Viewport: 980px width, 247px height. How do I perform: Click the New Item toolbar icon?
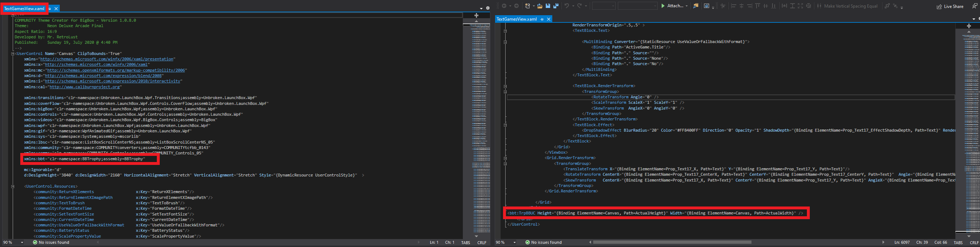pyautogui.click(x=528, y=6)
